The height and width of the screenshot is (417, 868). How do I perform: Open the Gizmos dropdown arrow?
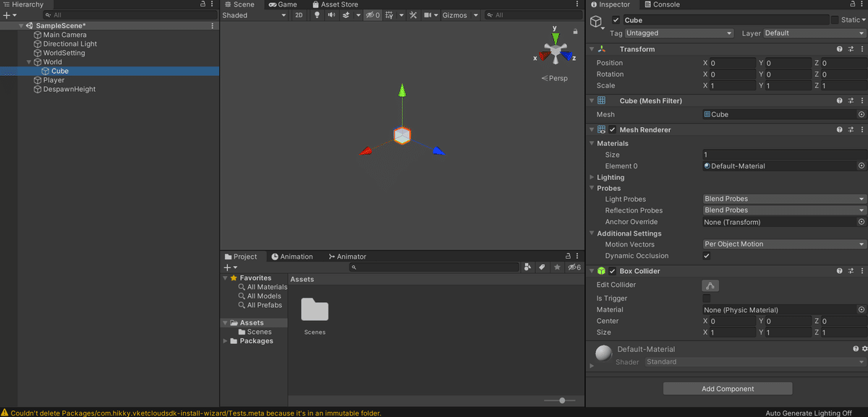coord(475,15)
